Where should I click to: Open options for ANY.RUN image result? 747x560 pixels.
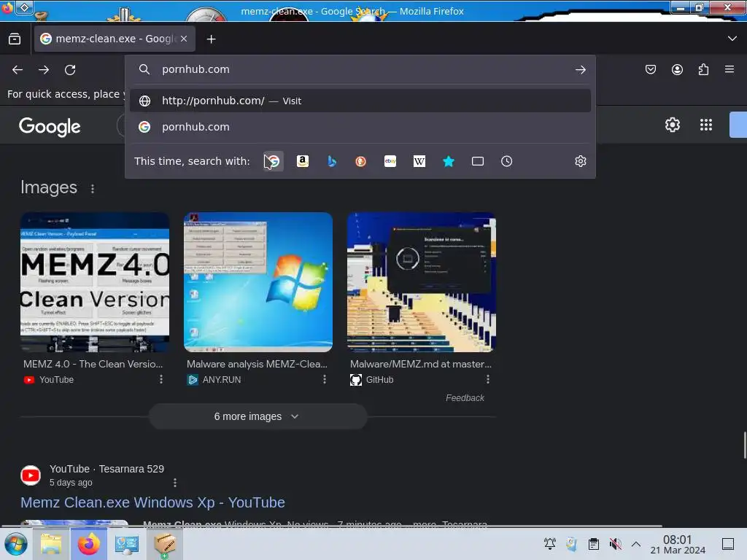[x=325, y=379]
